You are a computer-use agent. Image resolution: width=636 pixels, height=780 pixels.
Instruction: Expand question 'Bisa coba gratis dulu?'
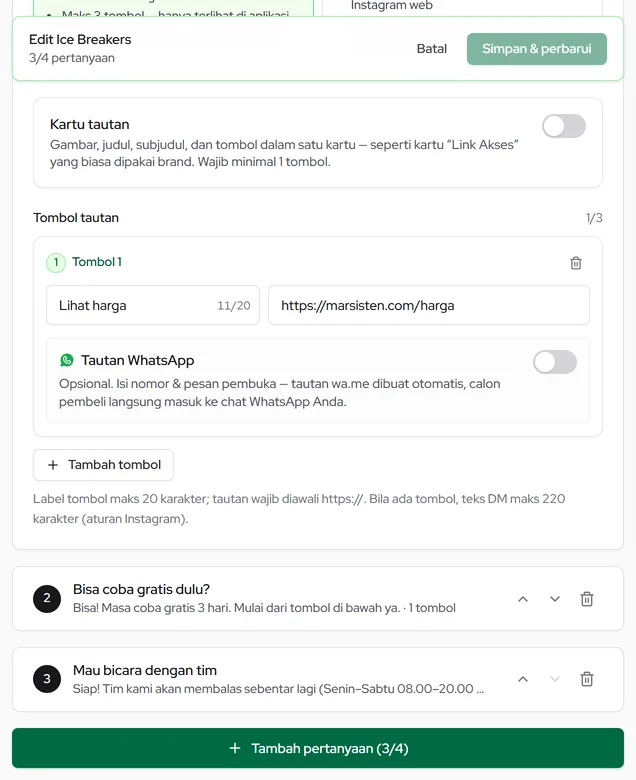point(318,598)
